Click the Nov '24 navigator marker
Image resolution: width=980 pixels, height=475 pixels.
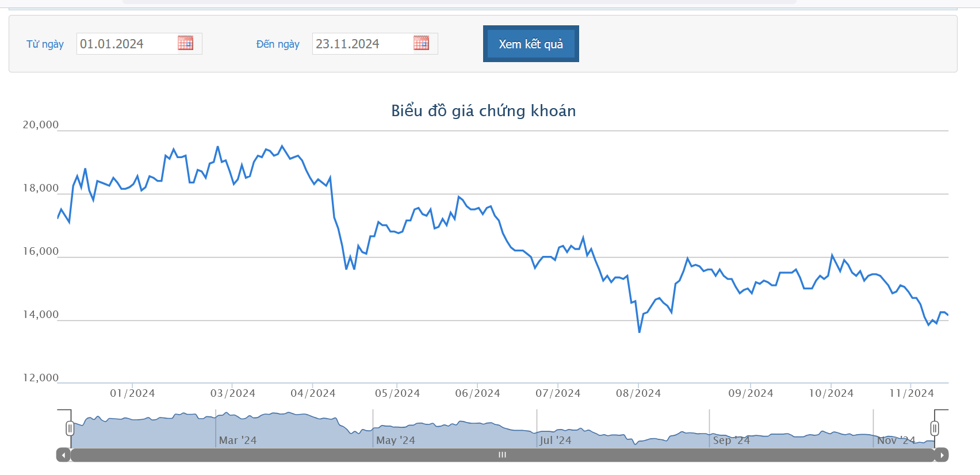coord(895,440)
